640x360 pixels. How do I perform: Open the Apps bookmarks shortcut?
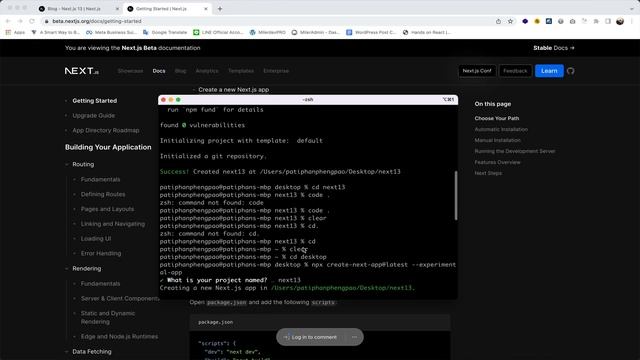(x=15, y=32)
